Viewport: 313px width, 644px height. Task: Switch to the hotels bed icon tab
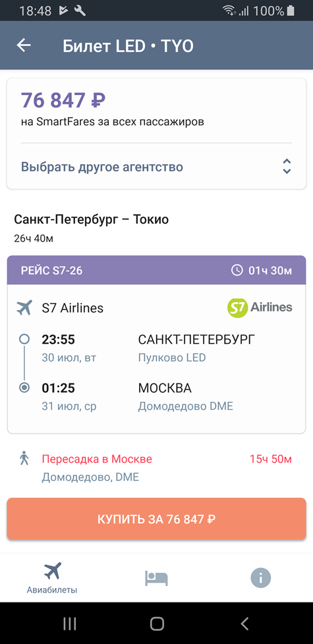click(x=156, y=578)
